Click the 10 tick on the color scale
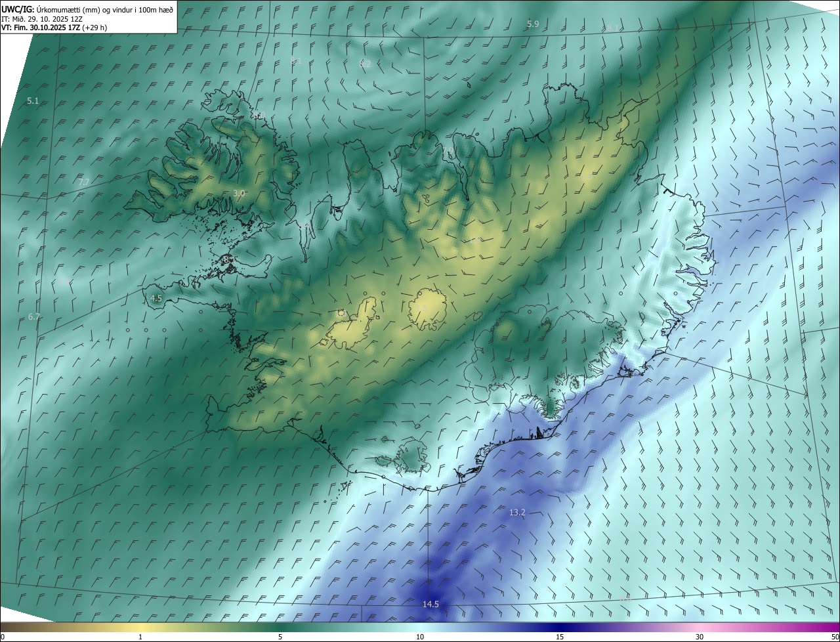This screenshot has height=642, width=840. [420, 637]
